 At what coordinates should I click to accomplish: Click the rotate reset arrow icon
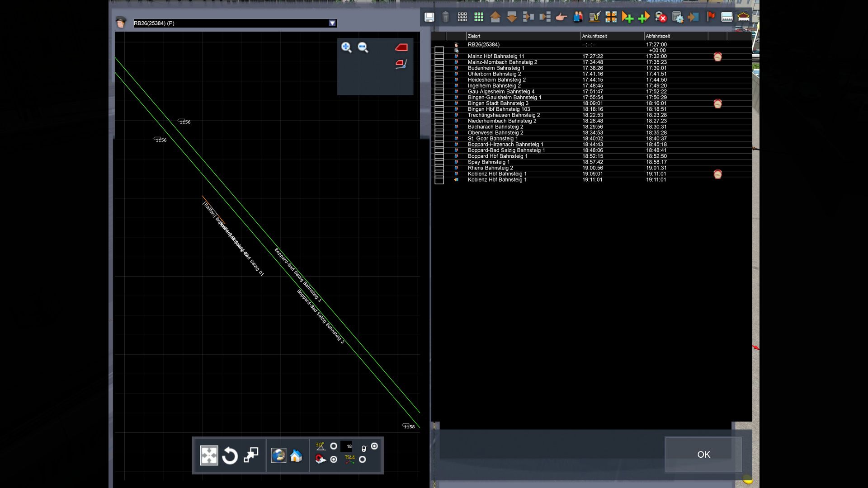230,455
